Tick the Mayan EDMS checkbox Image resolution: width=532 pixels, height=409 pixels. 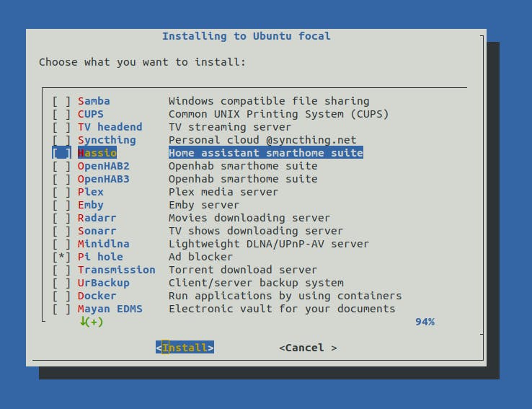click(x=61, y=309)
